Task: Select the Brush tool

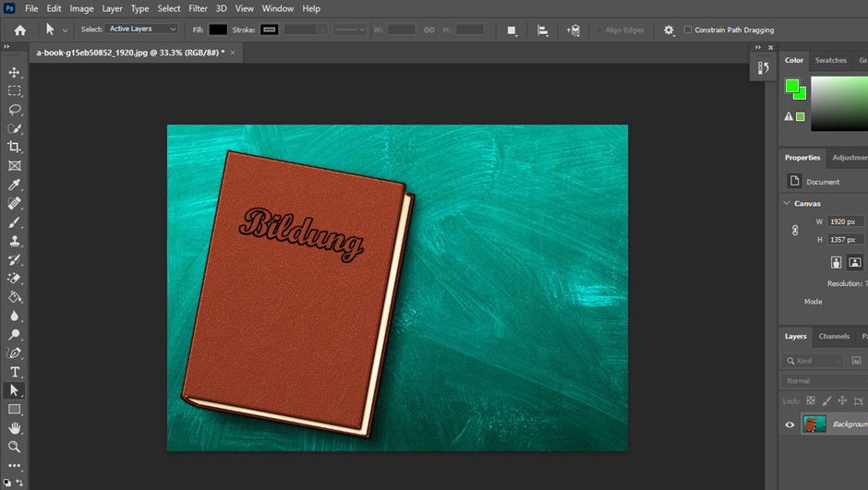Action: (15, 222)
